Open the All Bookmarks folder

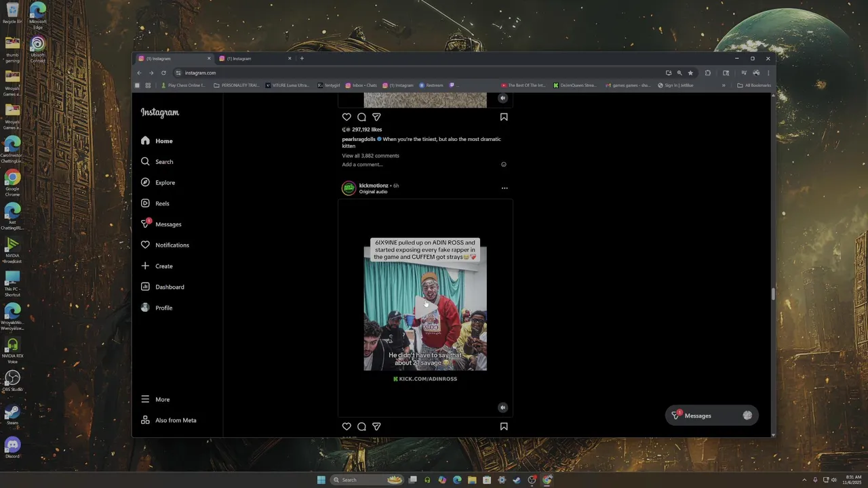pos(754,85)
